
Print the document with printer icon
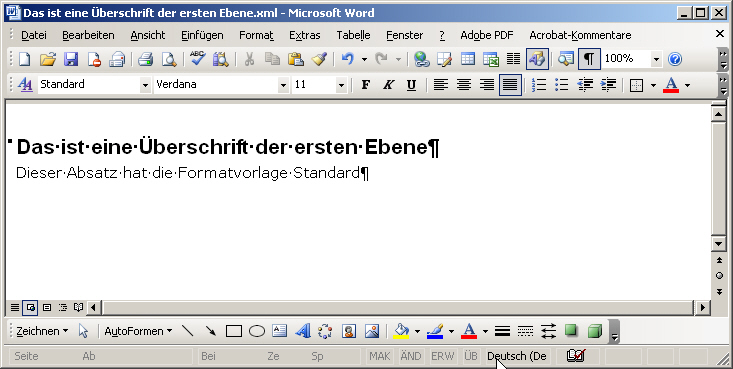tap(145, 59)
